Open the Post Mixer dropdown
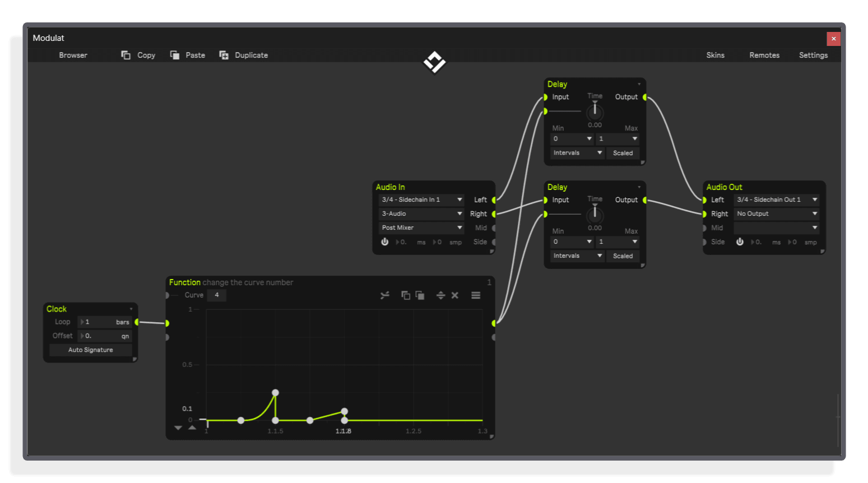The height and width of the screenshot is (483, 868). click(421, 228)
